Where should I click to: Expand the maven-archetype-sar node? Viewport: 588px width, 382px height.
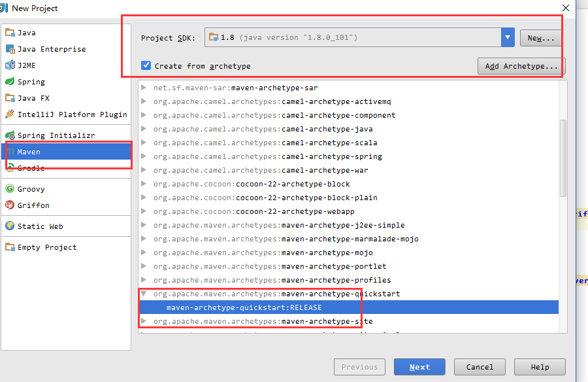click(x=144, y=88)
